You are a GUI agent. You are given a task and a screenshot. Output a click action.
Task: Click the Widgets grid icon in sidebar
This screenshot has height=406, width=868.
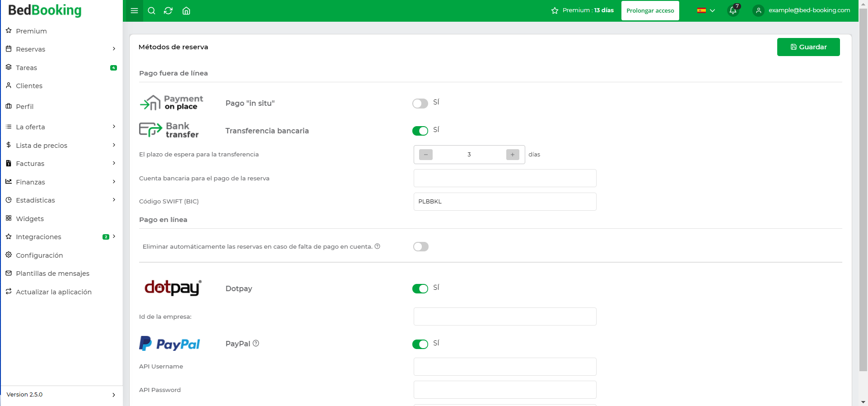9,218
